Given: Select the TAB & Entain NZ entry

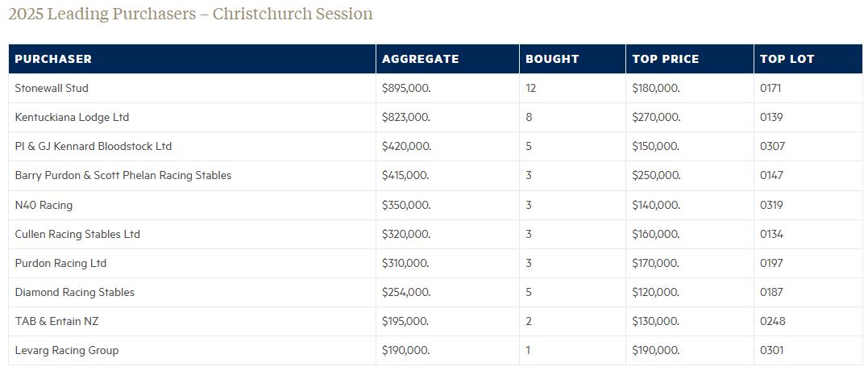Looking at the screenshot, I should (56, 321).
